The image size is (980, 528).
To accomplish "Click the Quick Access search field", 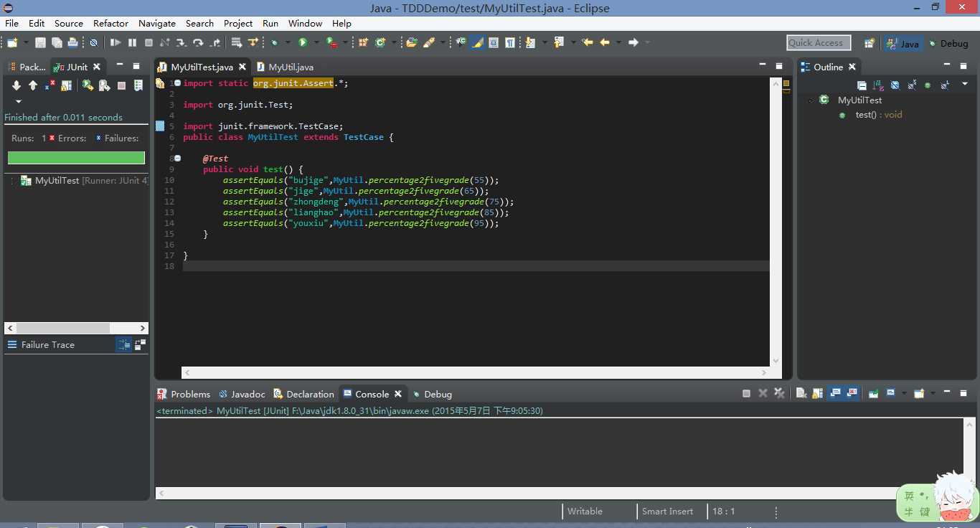I will click(x=819, y=43).
